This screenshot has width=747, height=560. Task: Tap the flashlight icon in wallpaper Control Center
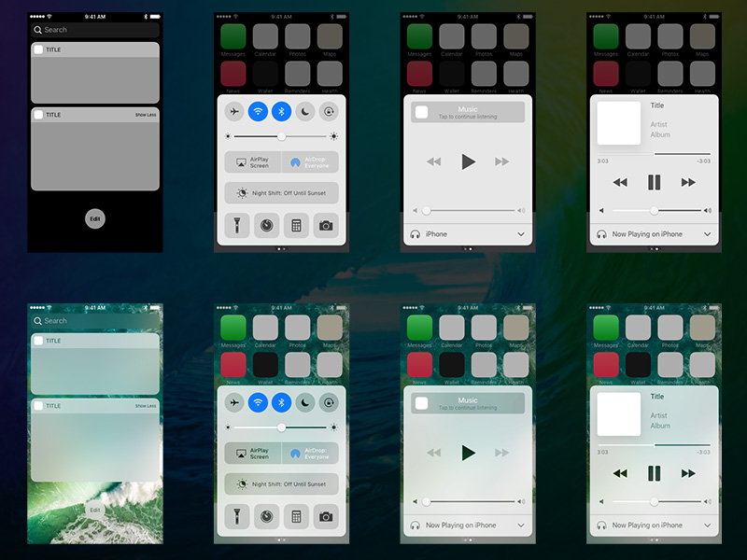click(x=237, y=516)
